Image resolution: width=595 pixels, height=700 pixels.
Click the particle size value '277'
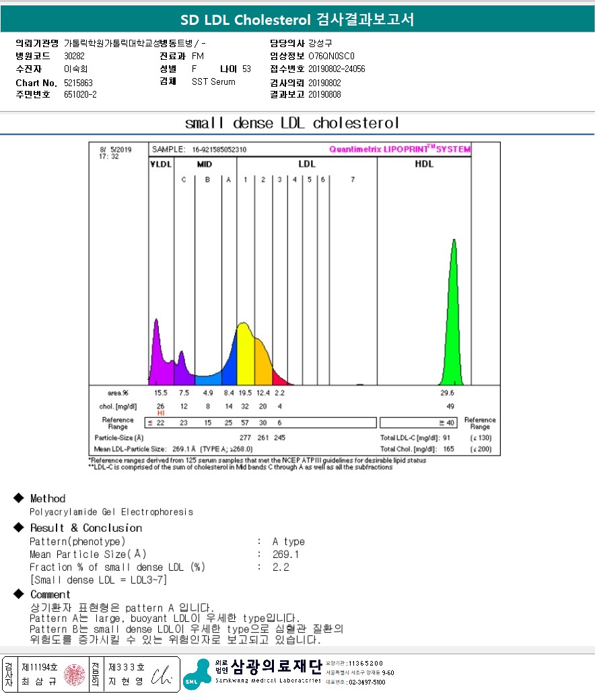click(x=245, y=438)
